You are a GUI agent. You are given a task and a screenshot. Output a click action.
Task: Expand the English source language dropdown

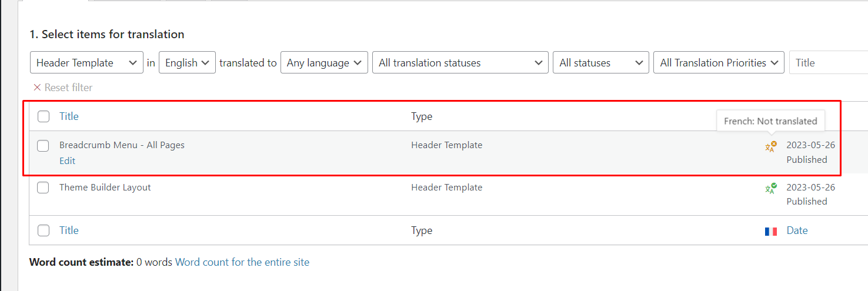[x=187, y=63]
